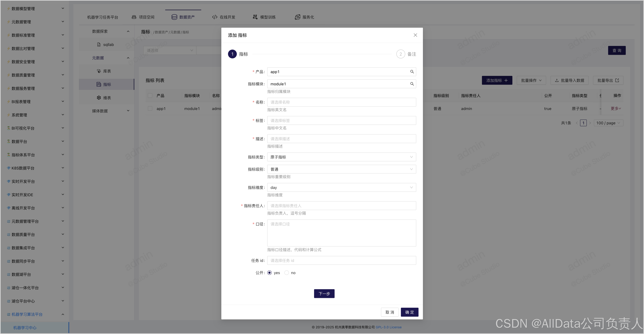Click the search icon in the 指标模块 field
Screen dimensions: 644x334
412,84
